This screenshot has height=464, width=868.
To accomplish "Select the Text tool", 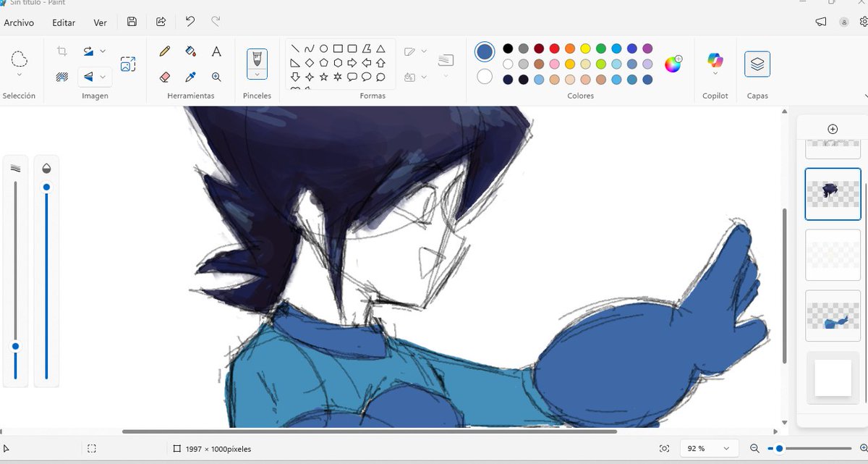I will tap(216, 51).
